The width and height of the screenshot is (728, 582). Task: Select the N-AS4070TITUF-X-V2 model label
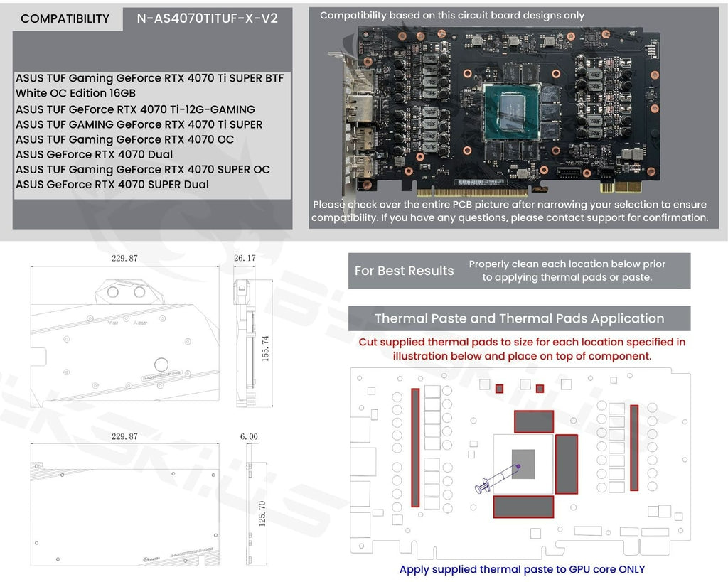(x=207, y=18)
